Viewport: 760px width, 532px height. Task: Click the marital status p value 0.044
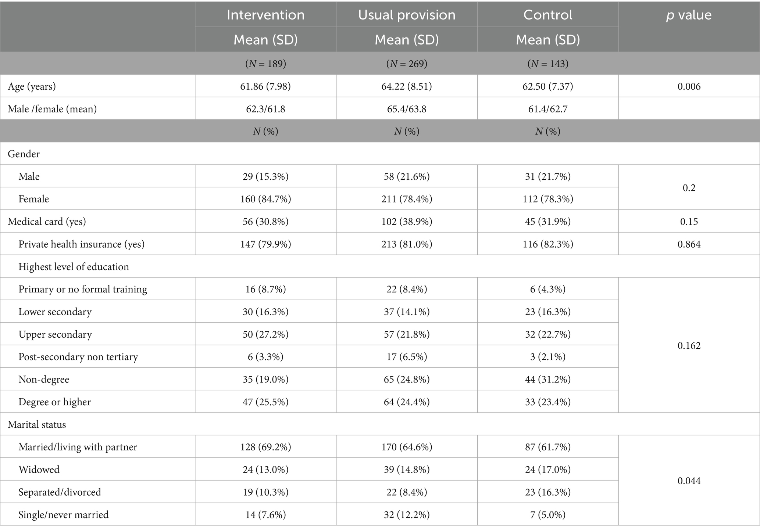[689, 481]
